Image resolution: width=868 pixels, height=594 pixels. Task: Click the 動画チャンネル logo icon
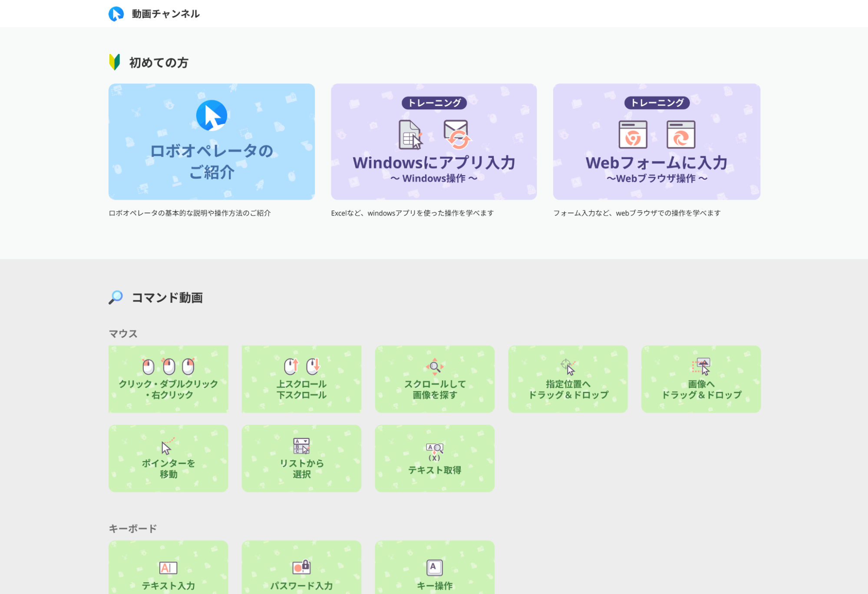(x=116, y=14)
